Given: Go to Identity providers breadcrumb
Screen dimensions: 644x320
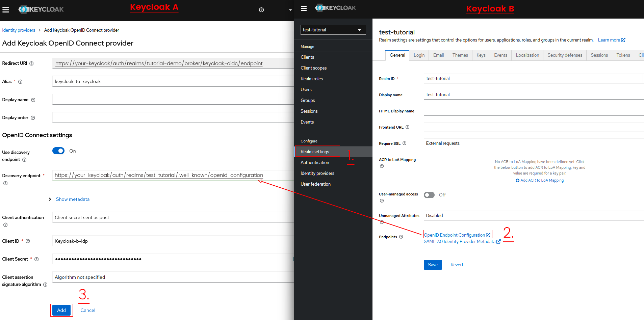Looking at the screenshot, I should [19, 30].
